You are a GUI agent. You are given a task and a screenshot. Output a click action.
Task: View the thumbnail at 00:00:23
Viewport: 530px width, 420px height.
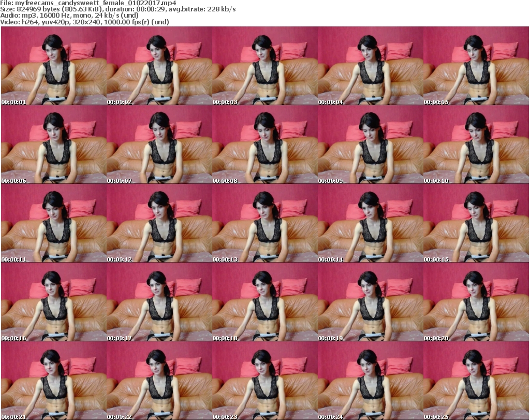(264, 381)
